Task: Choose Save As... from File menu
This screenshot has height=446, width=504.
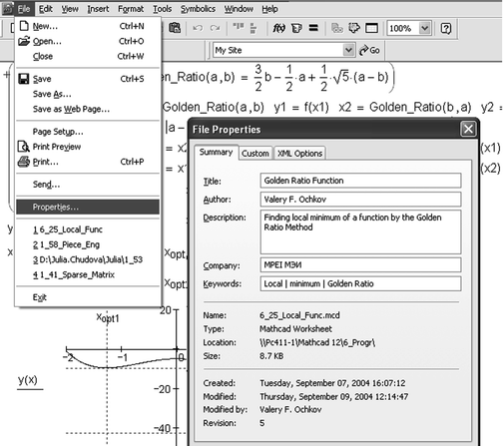Action: pos(88,94)
